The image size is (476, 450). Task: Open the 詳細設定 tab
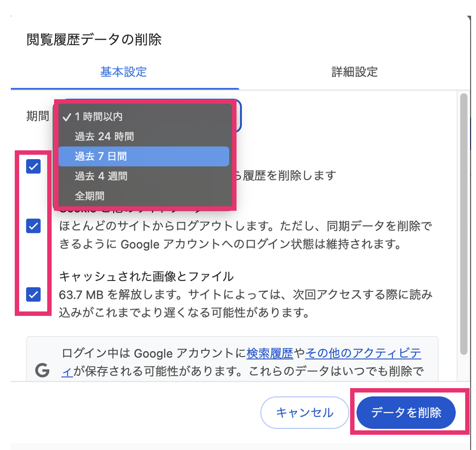[354, 72]
